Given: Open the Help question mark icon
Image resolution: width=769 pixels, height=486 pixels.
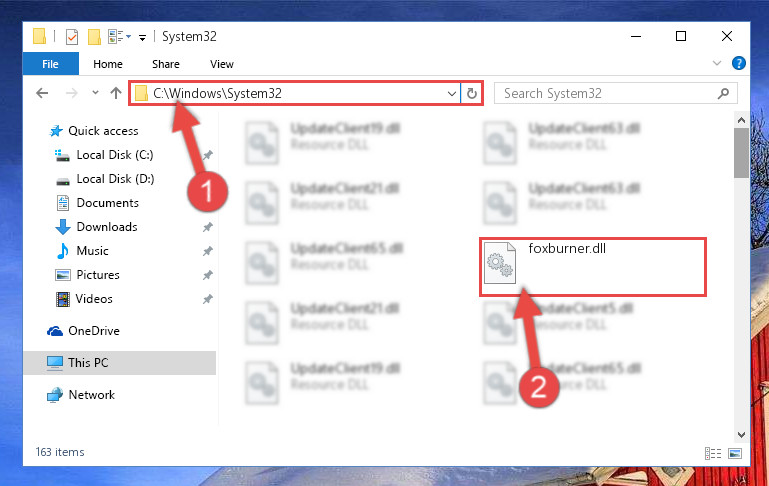Looking at the screenshot, I should click(739, 63).
